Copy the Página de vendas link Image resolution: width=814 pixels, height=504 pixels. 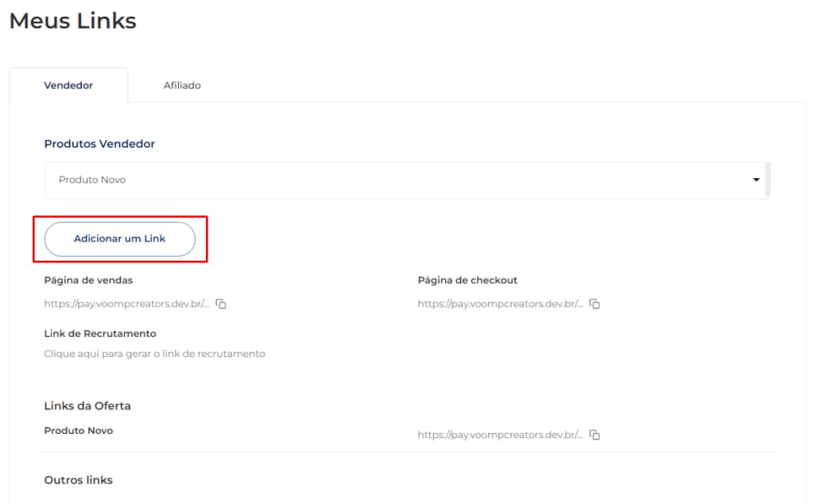click(221, 304)
